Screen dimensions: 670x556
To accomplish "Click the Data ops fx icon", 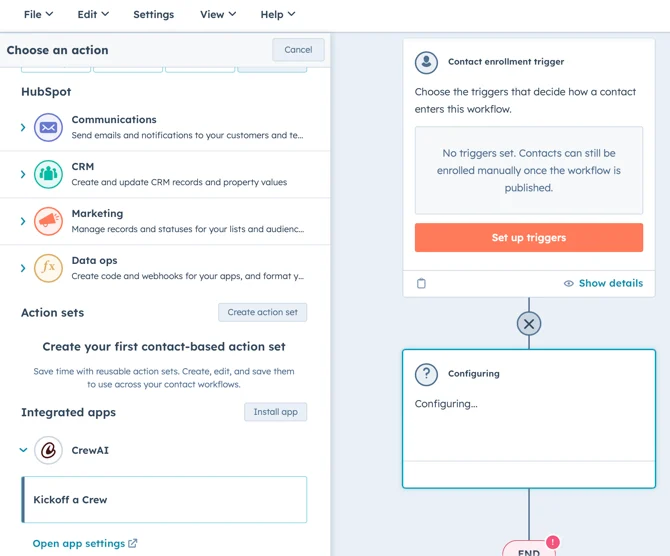I will tap(48, 268).
